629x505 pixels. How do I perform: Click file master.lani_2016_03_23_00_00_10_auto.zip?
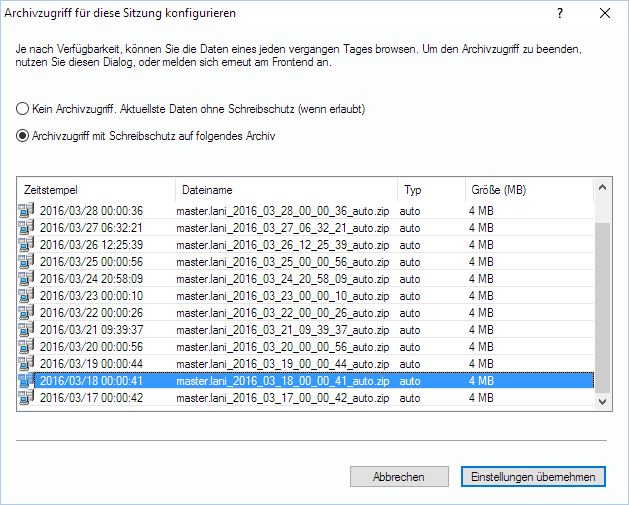(283, 296)
